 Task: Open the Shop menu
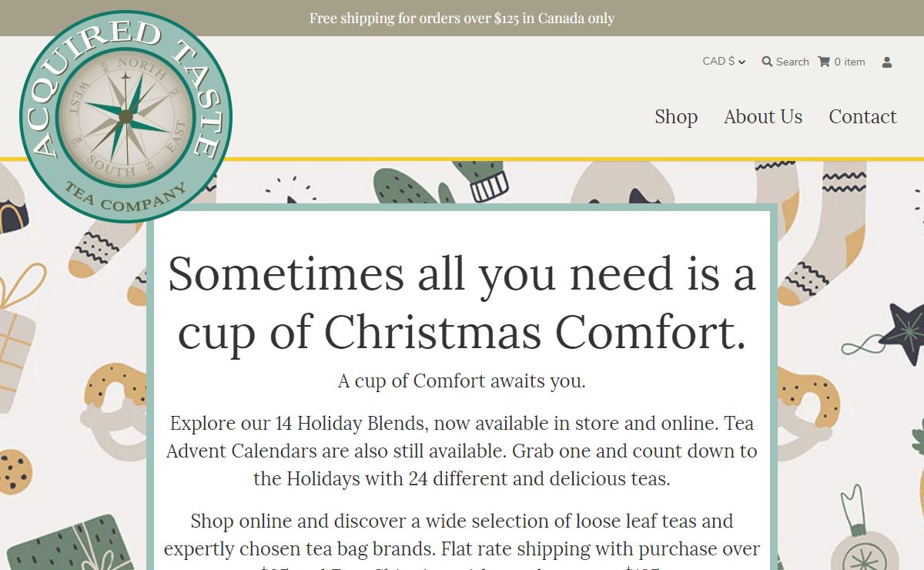coord(676,116)
